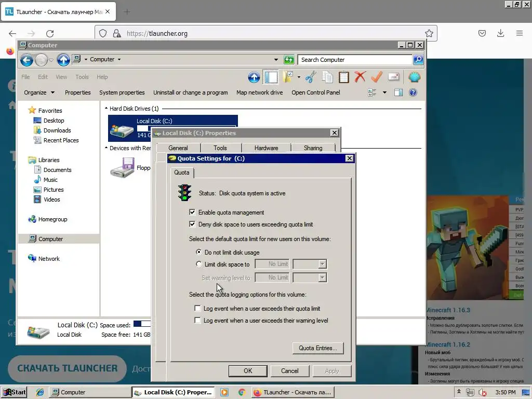Collapse Hard Disk Drives group

106,109
